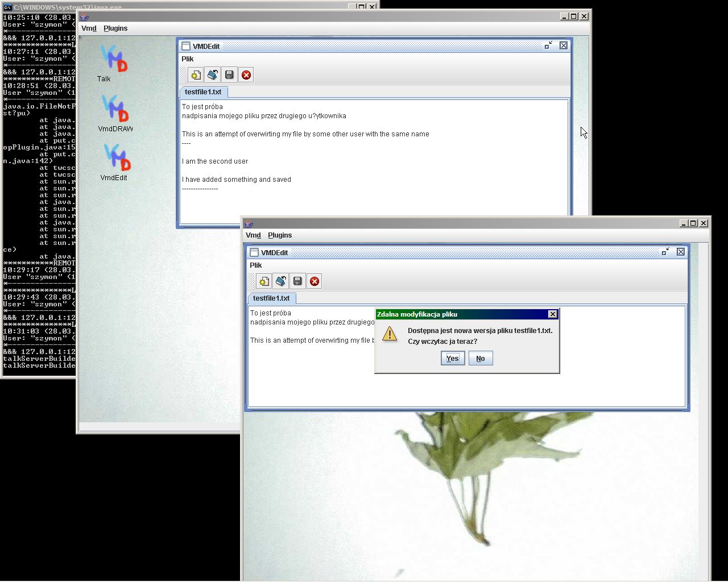Click 'To jest próba' line in the rear editor
The image size is (728, 582).
(202, 107)
